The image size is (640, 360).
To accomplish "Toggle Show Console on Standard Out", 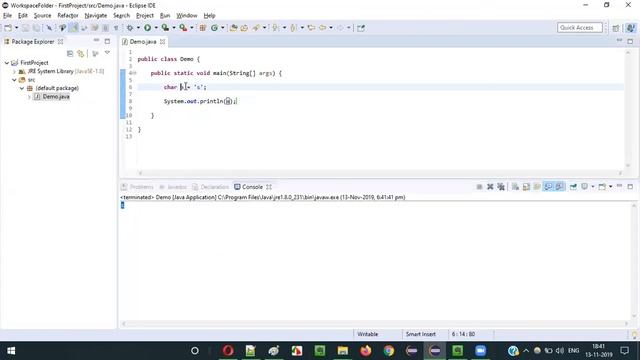I will pyautogui.click(x=548, y=187).
